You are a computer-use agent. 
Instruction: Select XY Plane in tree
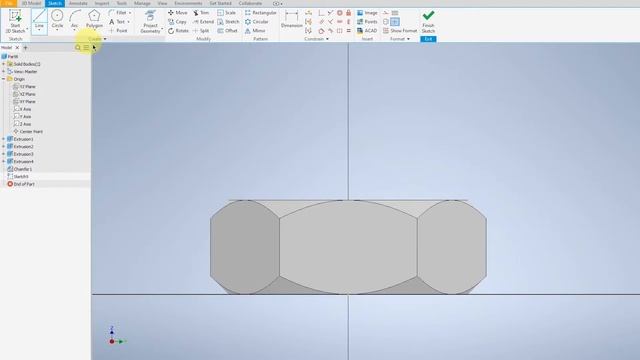point(24,102)
